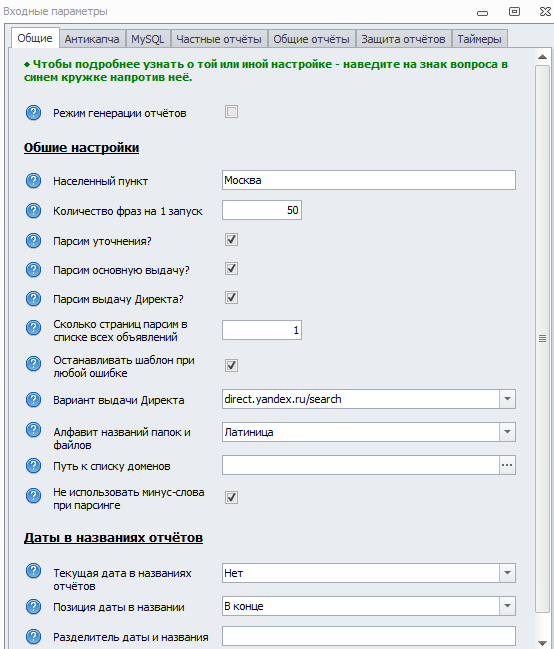Switch to the Антикапча tab

coord(92,39)
